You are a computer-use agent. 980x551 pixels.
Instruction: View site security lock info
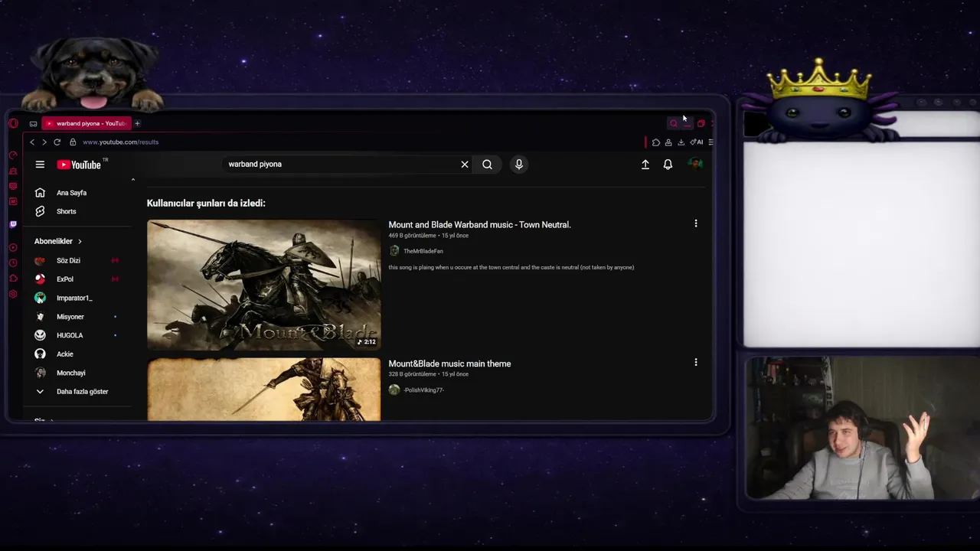(x=73, y=142)
